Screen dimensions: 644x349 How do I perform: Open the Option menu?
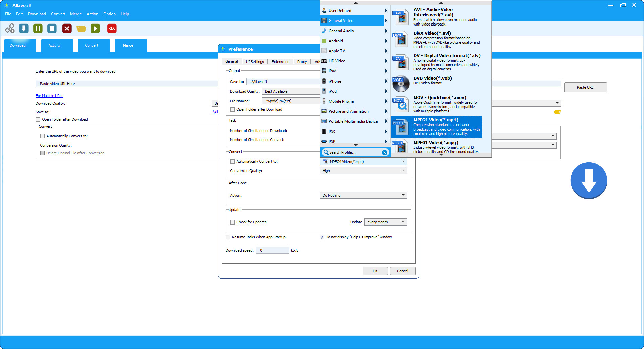pyautogui.click(x=109, y=14)
